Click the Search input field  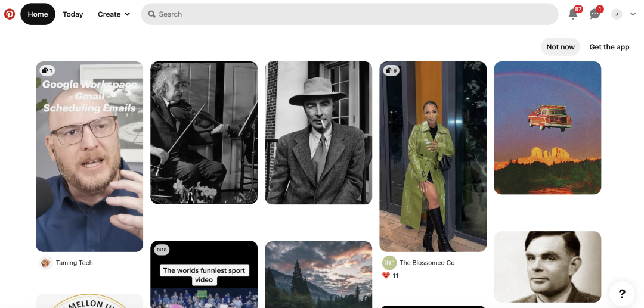[349, 14]
